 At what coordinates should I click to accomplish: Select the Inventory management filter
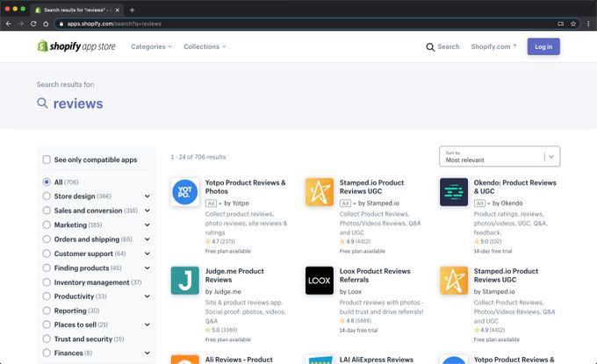coord(47,282)
